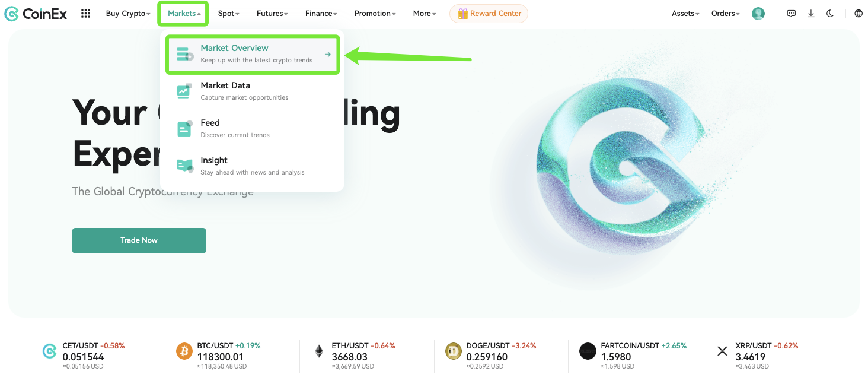The width and height of the screenshot is (868, 387).
Task: Open the Reward Center button
Action: coord(489,14)
